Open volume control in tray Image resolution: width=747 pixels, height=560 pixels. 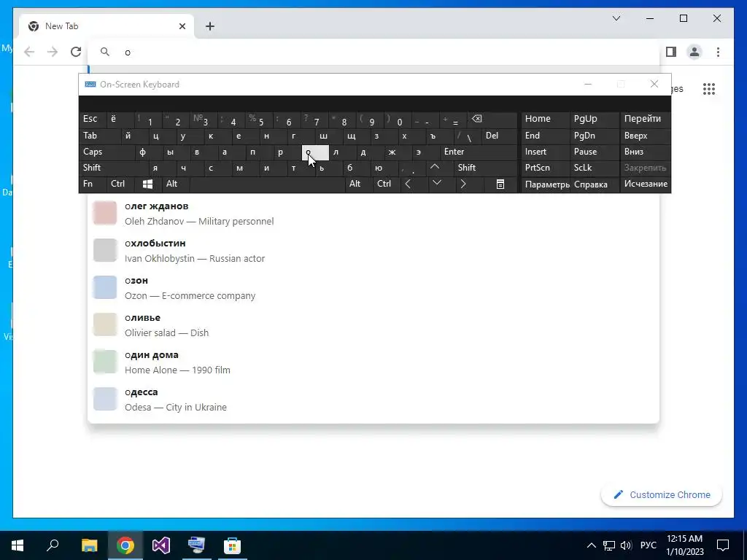pos(626,545)
